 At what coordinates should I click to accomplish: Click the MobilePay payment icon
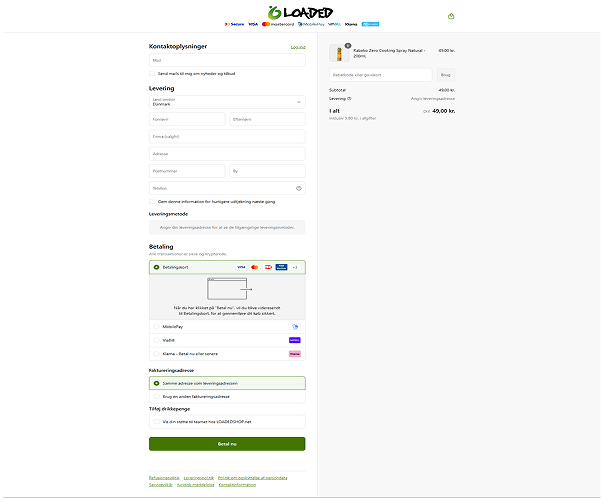pos(295,326)
